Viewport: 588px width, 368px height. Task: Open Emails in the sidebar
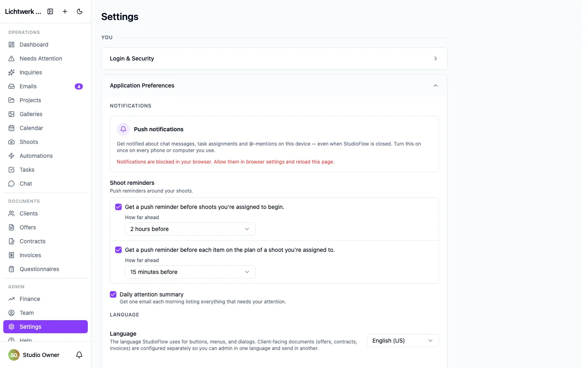(x=45, y=86)
